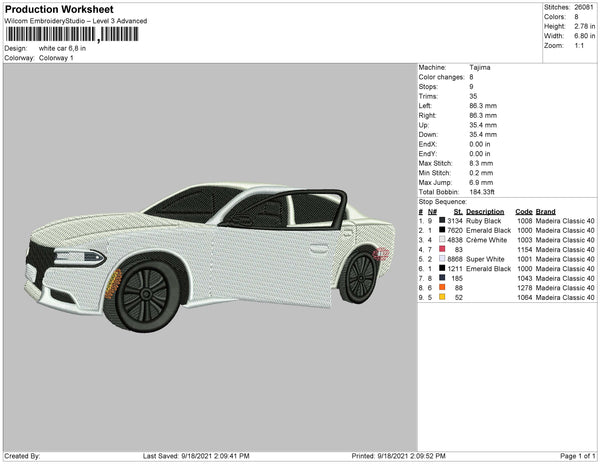Click the "Printed" timestamp
Viewport: 600px width, 464px height.
tap(399, 456)
